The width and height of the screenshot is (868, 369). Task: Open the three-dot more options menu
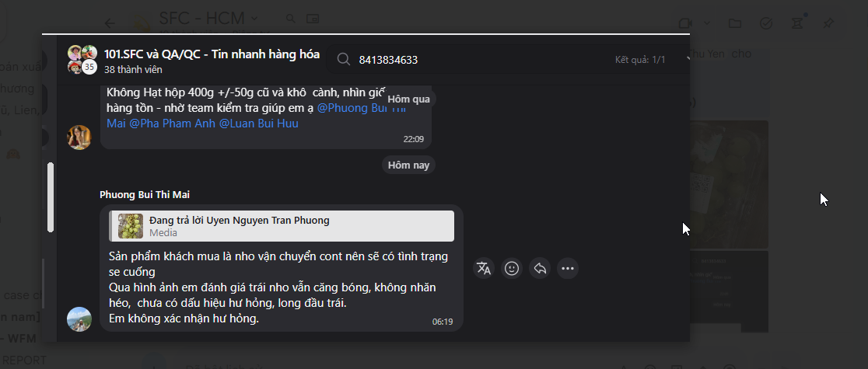(x=568, y=268)
